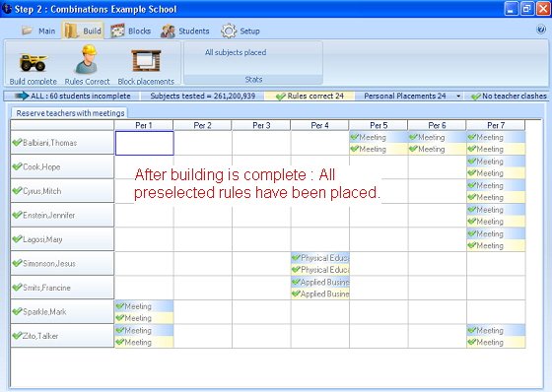Click Smits' top Applied Business entry
The height and width of the screenshot is (392, 552).
(x=320, y=283)
